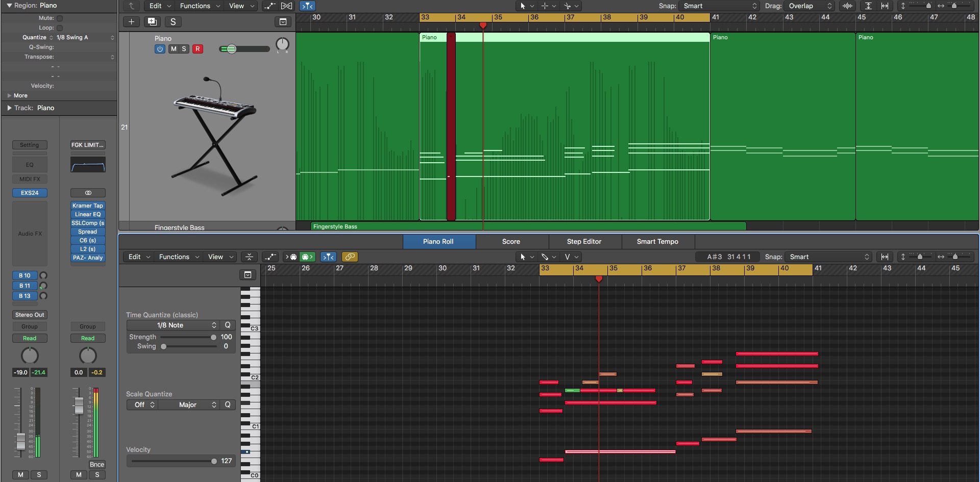The width and height of the screenshot is (980, 482).
Task: Open the Functions menu in the Piano Roll
Action: (175, 257)
